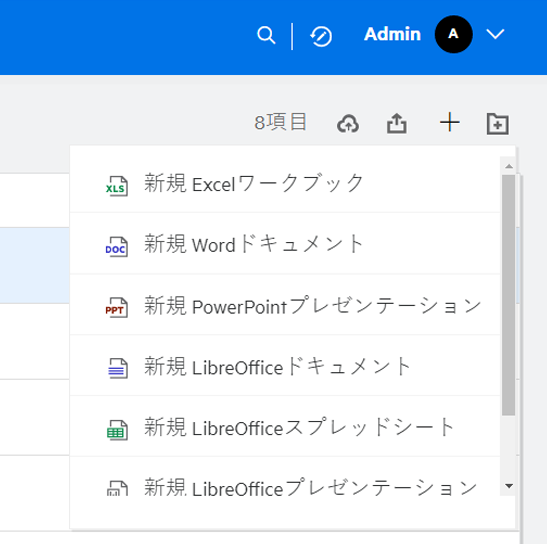Choose 新規 LibreOfficeドキュメント option
This screenshot has height=544, width=547.
[285, 366]
